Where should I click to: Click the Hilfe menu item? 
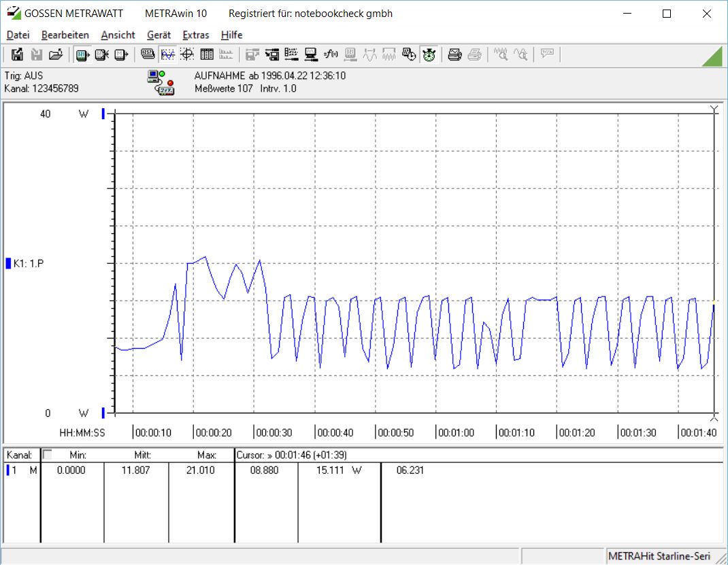[x=232, y=35]
